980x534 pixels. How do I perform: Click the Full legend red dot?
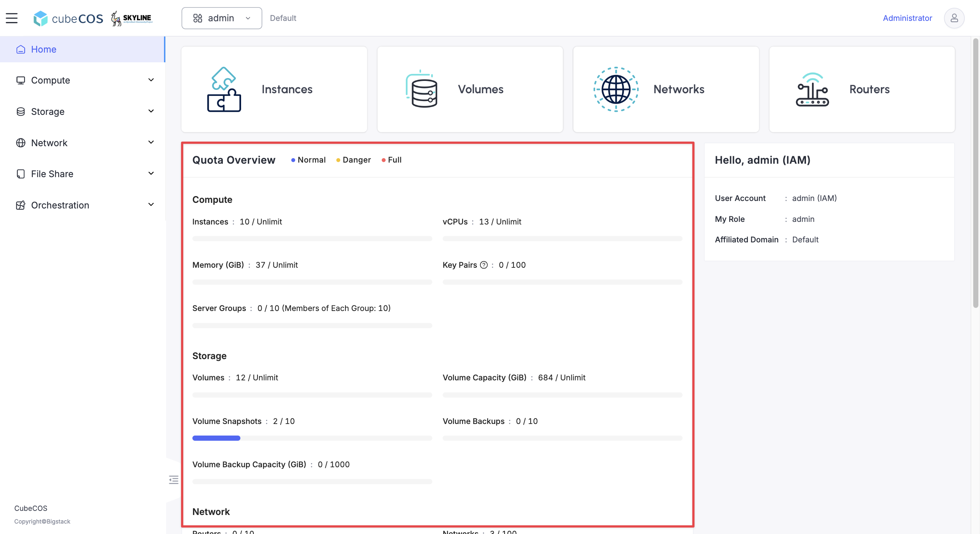coord(383,160)
